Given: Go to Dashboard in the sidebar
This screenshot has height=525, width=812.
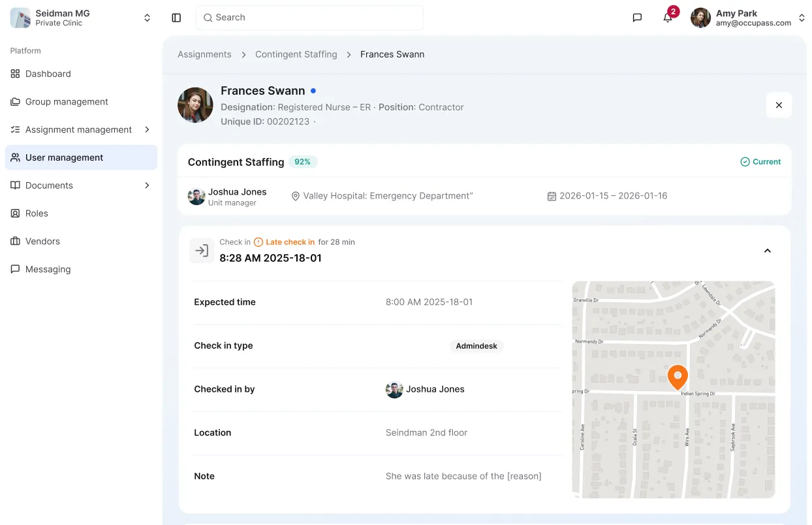Looking at the screenshot, I should (48, 74).
